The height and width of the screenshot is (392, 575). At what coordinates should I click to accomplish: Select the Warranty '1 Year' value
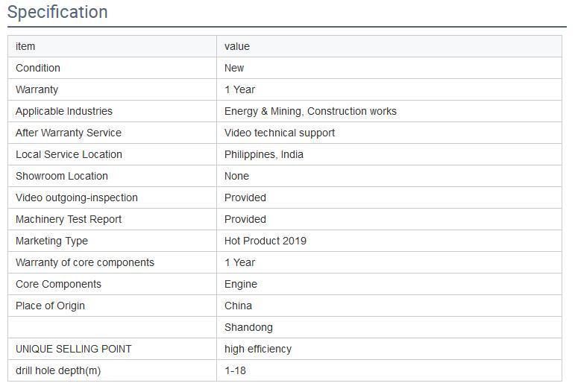point(239,89)
